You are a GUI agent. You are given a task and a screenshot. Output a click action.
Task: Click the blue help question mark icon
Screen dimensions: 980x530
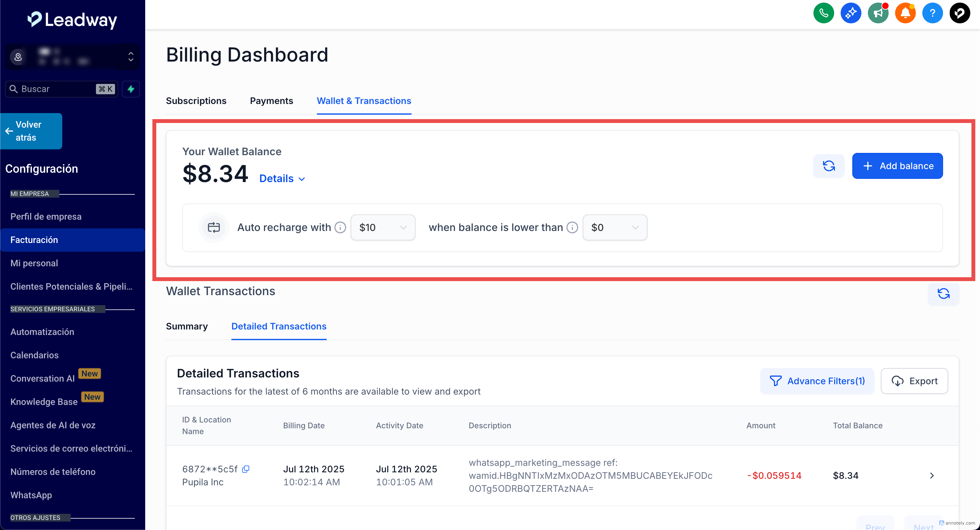(x=932, y=13)
